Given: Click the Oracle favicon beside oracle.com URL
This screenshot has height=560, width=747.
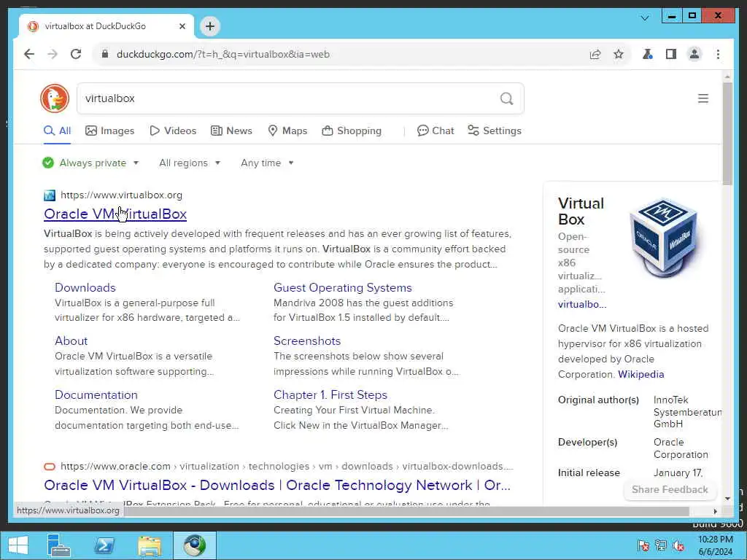Looking at the screenshot, I should pos(50,467).
